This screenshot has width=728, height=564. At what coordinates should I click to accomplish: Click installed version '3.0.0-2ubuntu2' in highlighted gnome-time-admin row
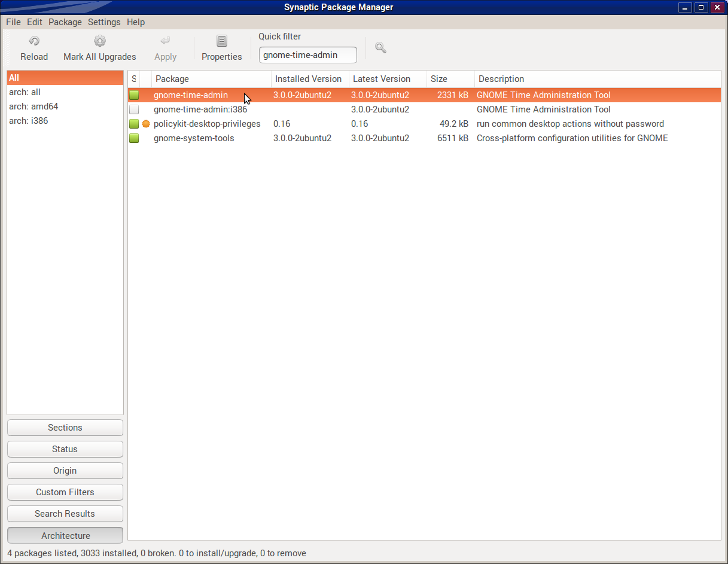(x=302, y=95)
